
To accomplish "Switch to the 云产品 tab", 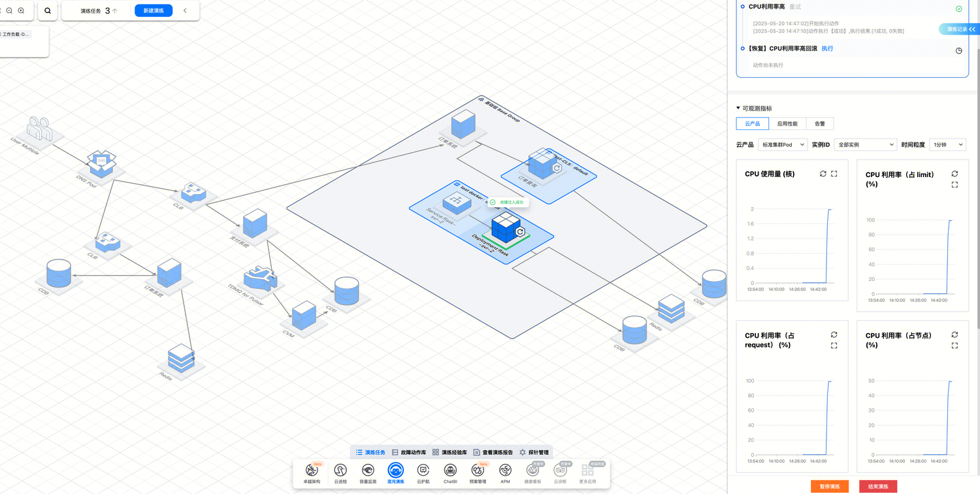I will click(753, 124).
